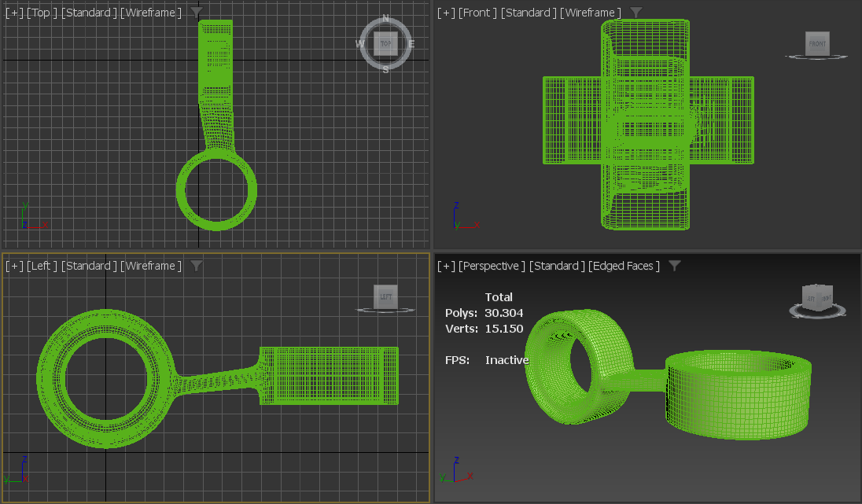Select the ViewCube in the Front viewport
Image resolution: width=862 pixels, height=504 pixels.
816,45
